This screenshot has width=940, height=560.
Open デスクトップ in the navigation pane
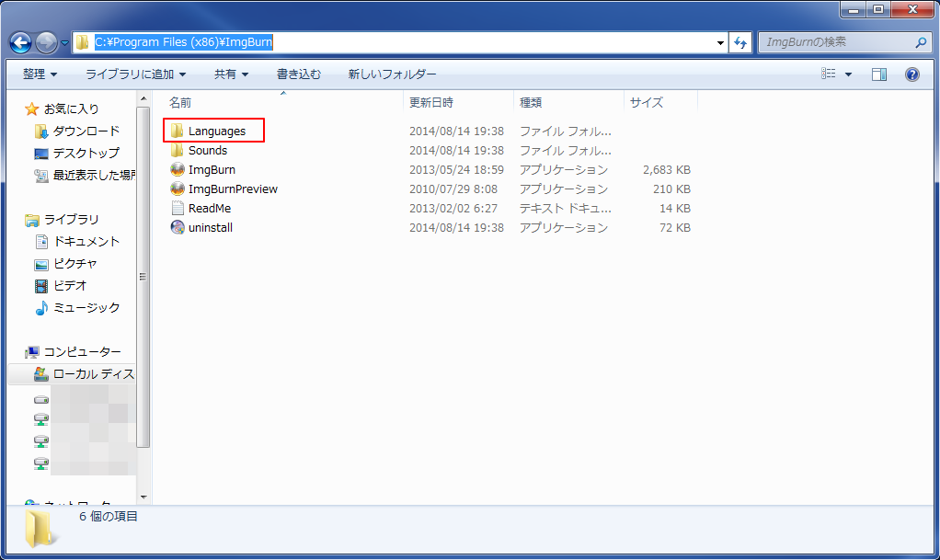pos(86,153)
